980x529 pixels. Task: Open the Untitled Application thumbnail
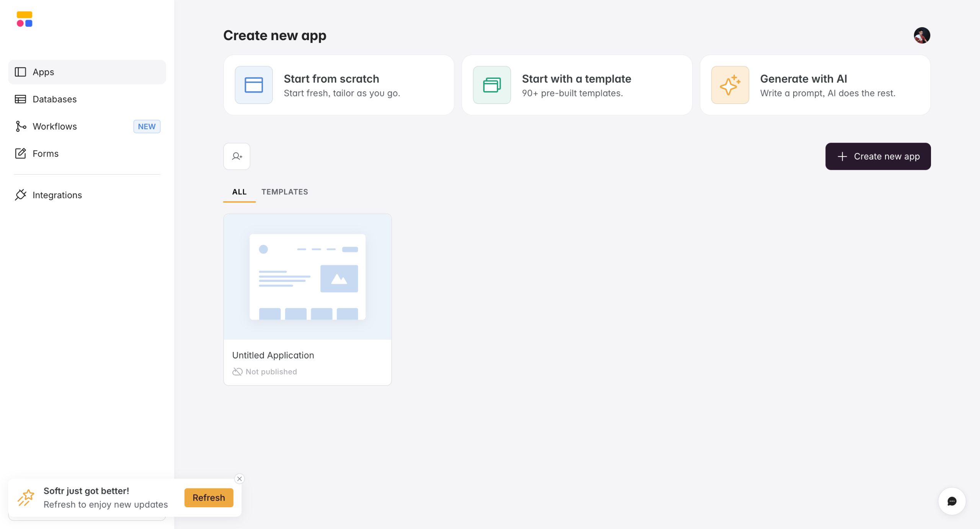[307, 277]
